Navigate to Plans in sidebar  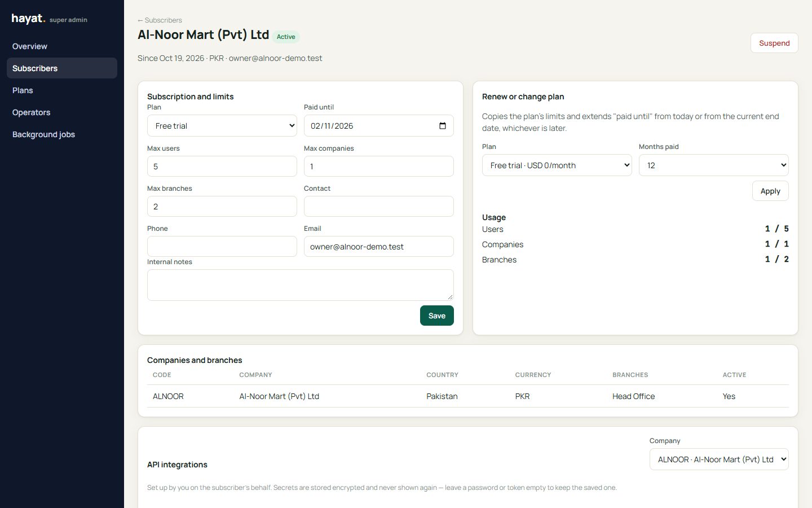click(x=62, y=90)
